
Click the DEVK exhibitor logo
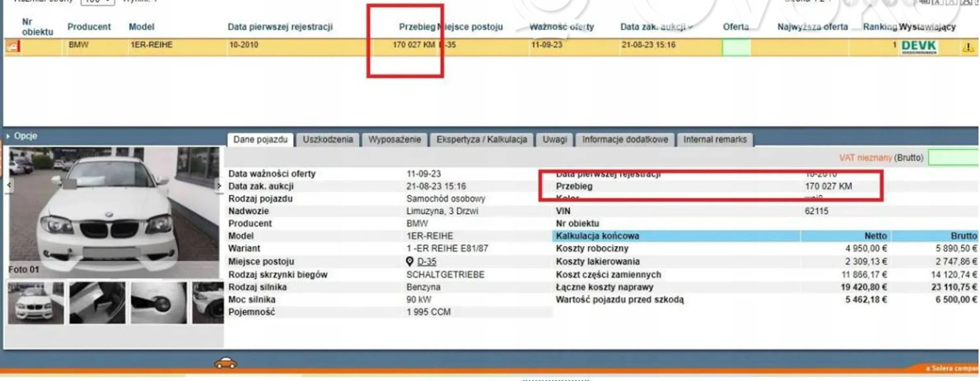(x=919, y=47)
